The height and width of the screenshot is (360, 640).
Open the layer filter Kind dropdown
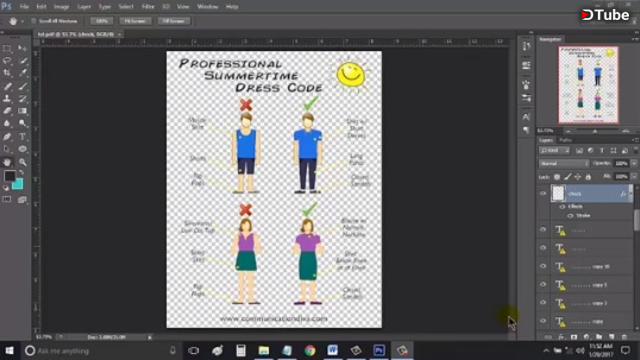point(554,151)
